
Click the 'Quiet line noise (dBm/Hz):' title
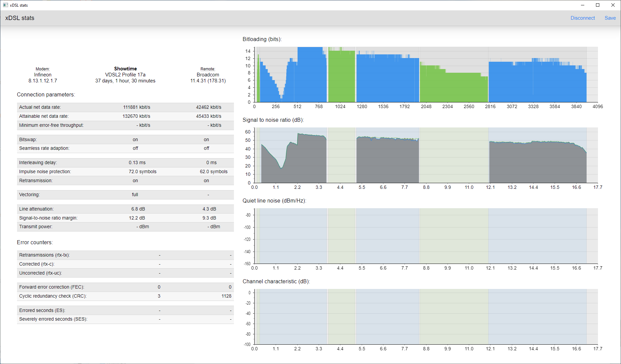pos(274,201)
